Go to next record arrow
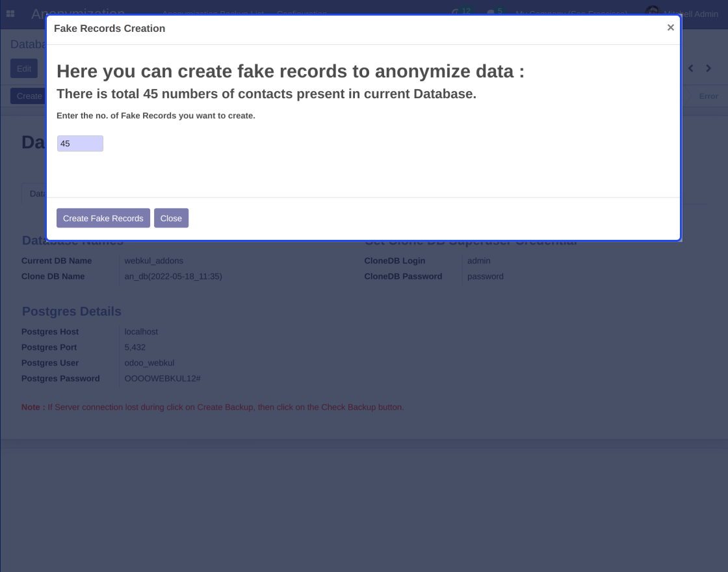This screenshot has height=572, width=728. pos(708,68)
